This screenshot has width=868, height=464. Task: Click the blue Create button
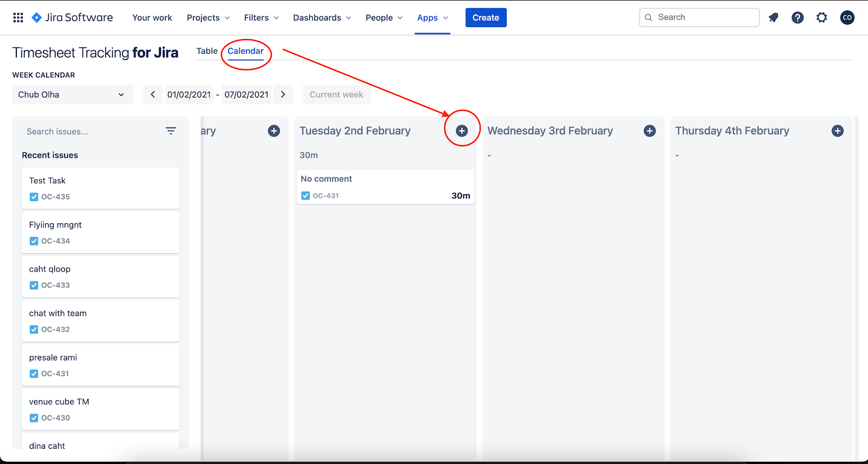click(486, 17)
